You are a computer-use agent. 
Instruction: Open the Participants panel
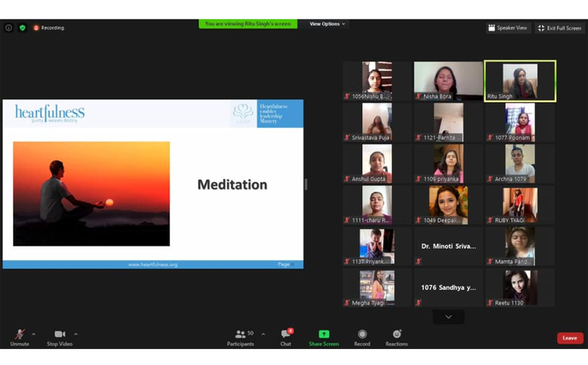[x=240, y=337]
